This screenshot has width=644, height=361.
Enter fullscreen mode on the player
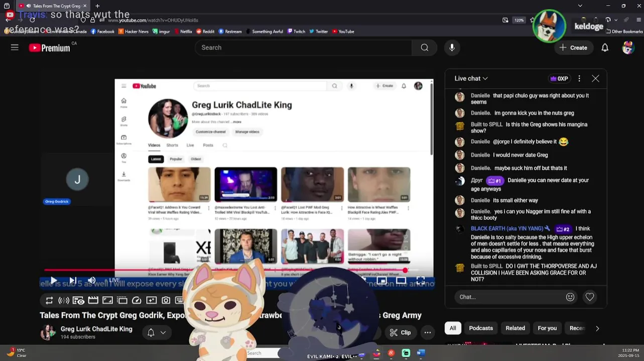(x=421, y=280)
